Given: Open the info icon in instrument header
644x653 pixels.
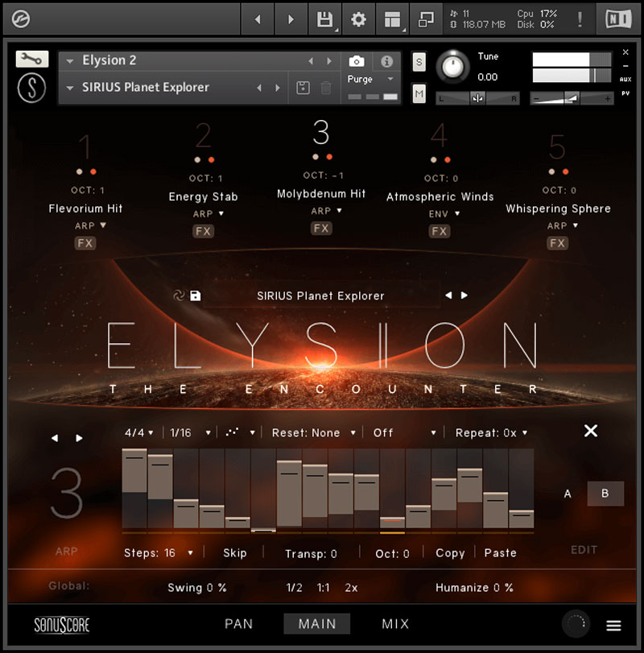Looking at the screenshot, I should click(386, 62).
